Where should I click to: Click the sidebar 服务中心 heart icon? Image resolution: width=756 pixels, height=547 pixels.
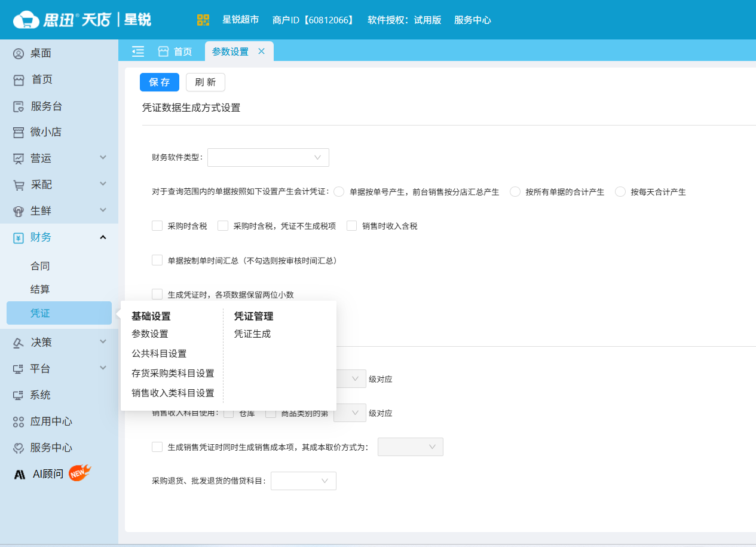point(19,448)
